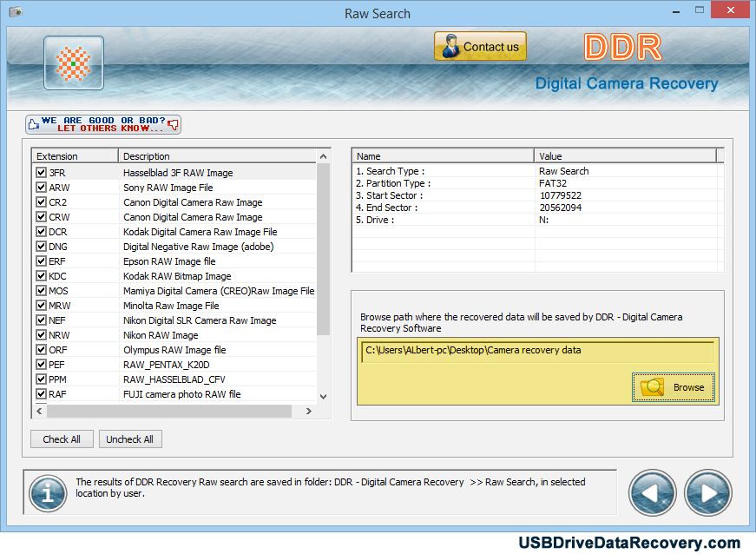This screenshot has width=756, height=554.
Task: Click the drive value 'N:'
Action: [544, 220]
